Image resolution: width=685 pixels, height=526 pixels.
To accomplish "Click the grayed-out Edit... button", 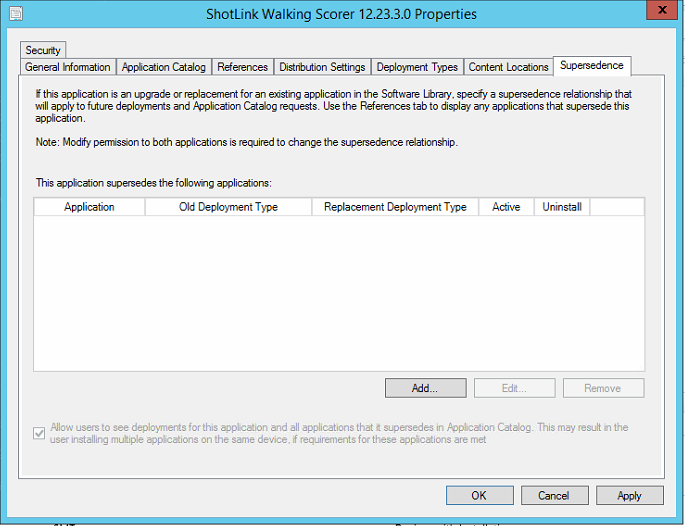I will coord(515,388).
